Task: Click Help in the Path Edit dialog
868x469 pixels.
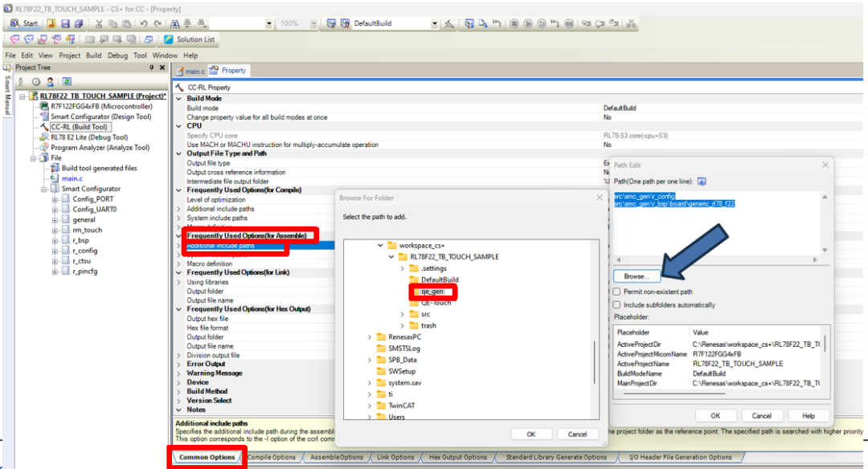Action: pyautogui.click(x=809, y=416)
